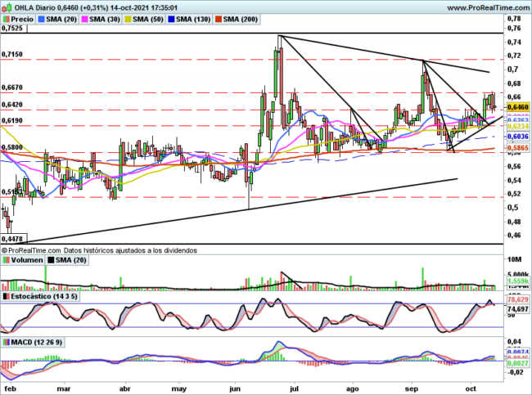Select the SMA (50) legend label
Image resolution: width=532 pixels, height=395 pixels.
(148, 20)
